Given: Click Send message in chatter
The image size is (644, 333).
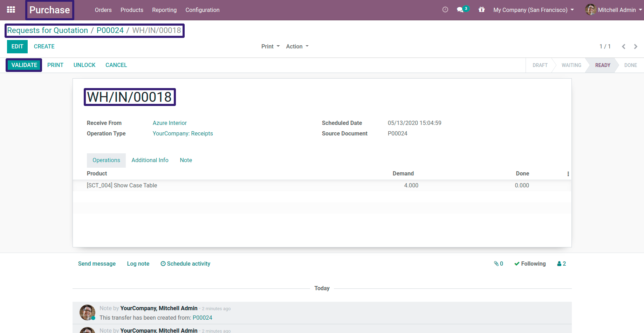Looking at the screenshot, I should [97, 264].
